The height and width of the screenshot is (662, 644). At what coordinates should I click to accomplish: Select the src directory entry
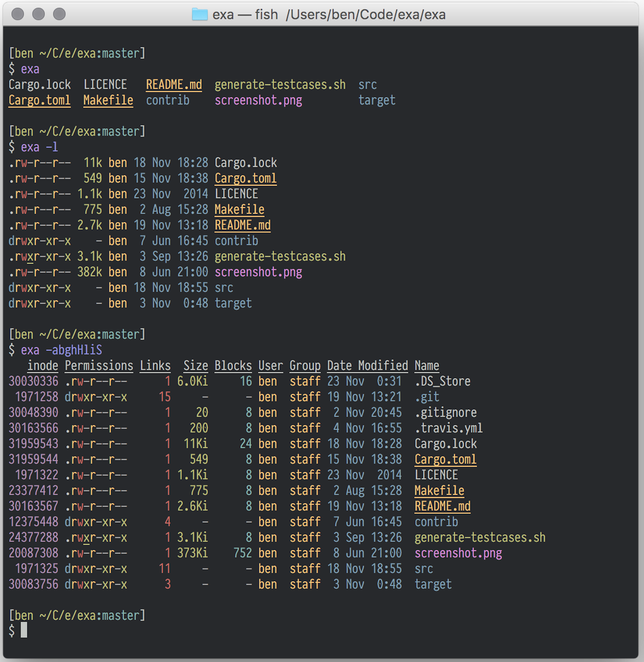[x=424, y=569]
